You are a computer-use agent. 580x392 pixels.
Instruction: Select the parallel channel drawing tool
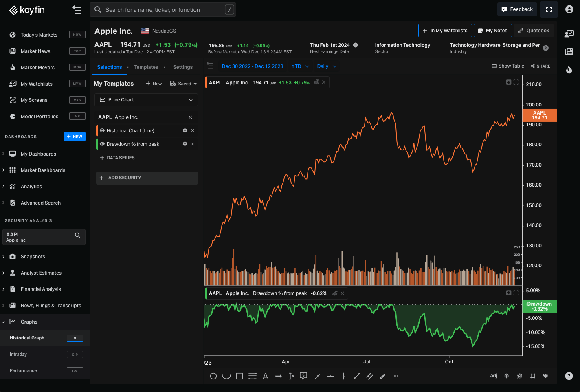tap(370, 376)
